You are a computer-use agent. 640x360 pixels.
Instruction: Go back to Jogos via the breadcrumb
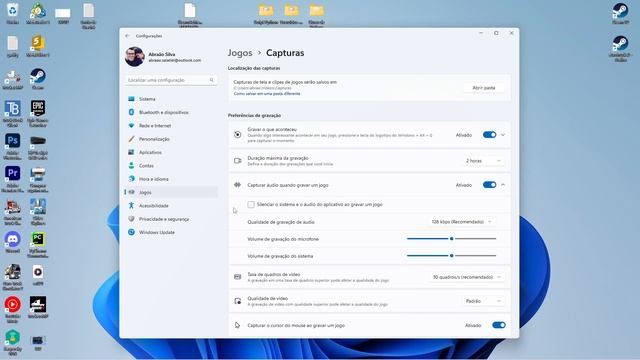[x=240, y=53]
